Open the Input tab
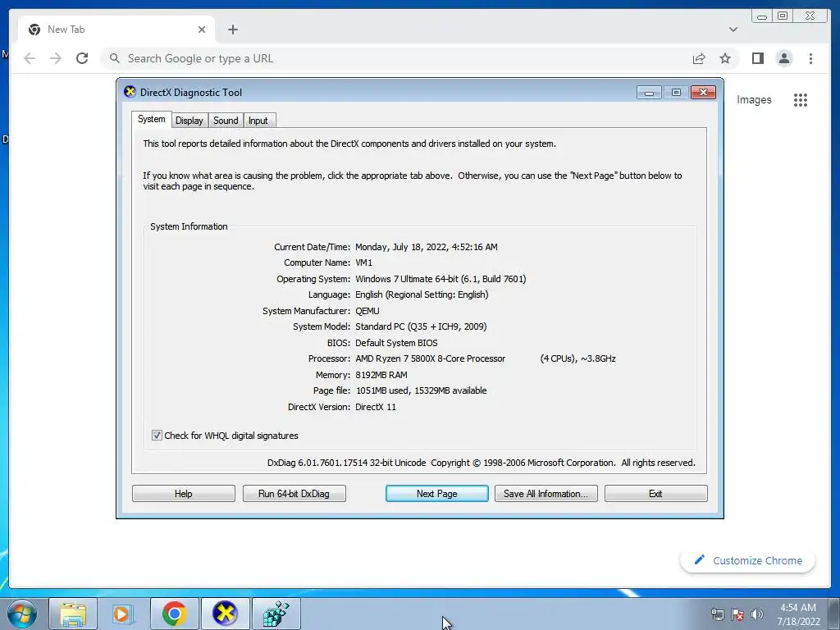840x630 pixels. pyautogui.click(x=258, y=121)
